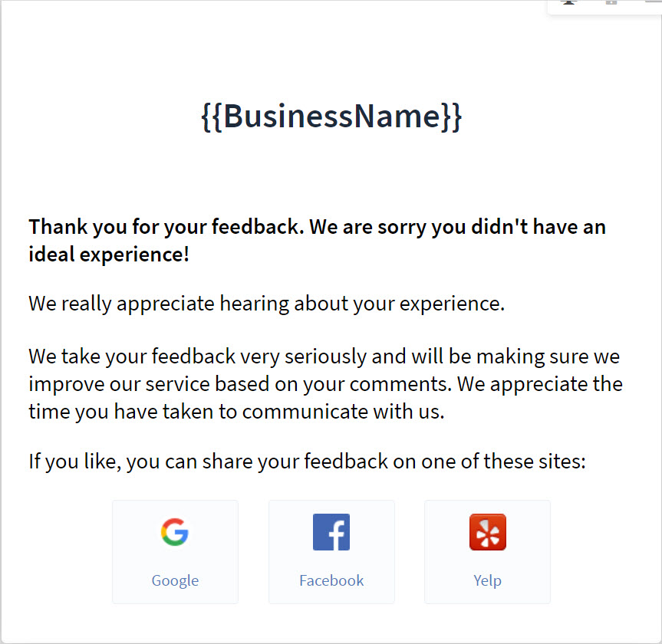Viewport: 662px width, 644px height.
Task: Click "We really appreciate hearing" sentence
Action: point(267,304)
